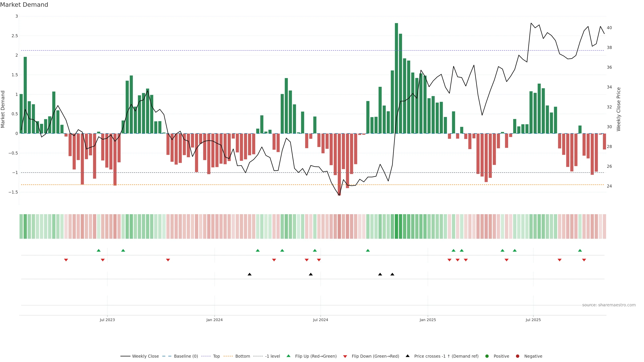644x362 pixels.
Task: Click the Jan 2025 axis label
Action: point(427,320)
